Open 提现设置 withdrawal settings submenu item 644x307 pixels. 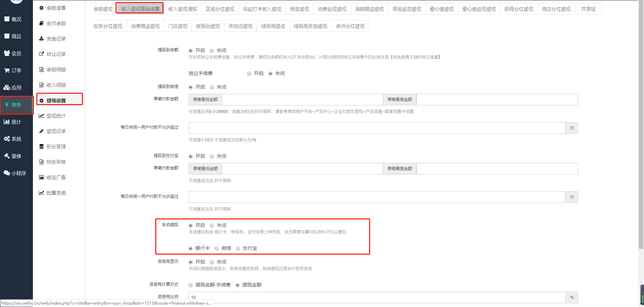[x=59, y=100]
